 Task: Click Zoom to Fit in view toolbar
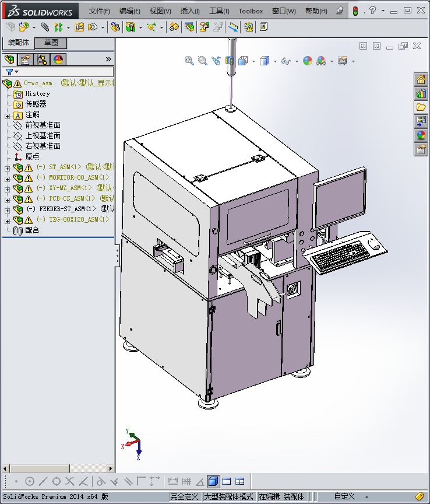click(x=189, y=61)
